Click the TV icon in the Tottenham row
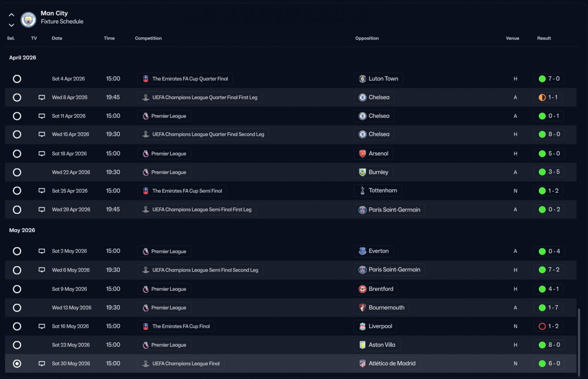Screen dimensions: 588x379 42,191
